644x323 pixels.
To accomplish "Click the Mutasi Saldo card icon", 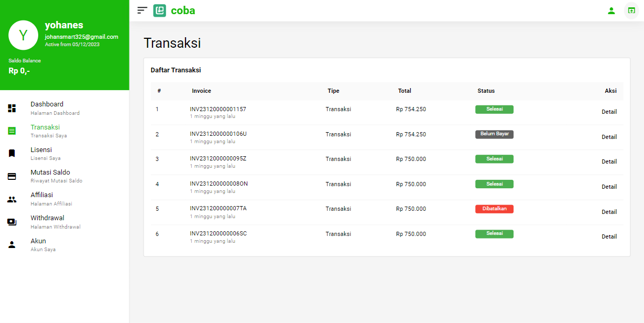I will [x=12, y=176].
